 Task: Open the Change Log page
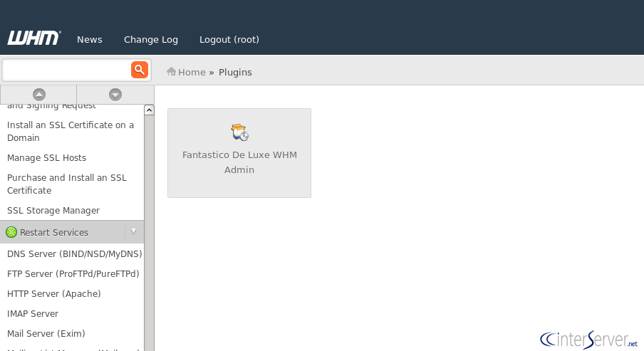click(x=151, y=39)
